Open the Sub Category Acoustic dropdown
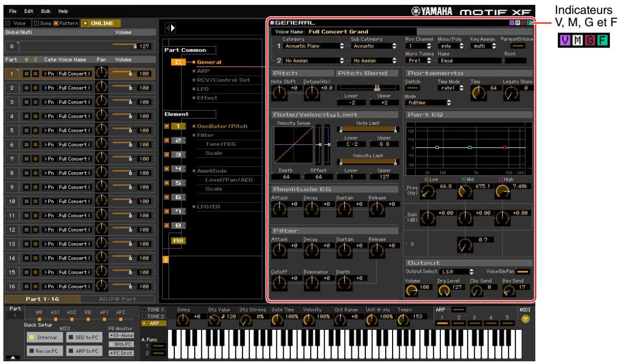The height and width of the screenshot is (364, 619). [x=374, y=46]
